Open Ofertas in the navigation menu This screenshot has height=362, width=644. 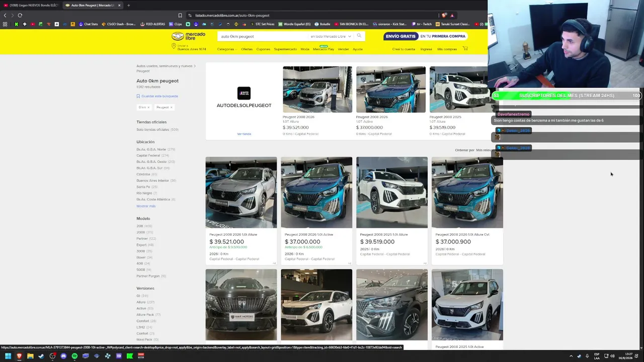click(x=247, y=49)
